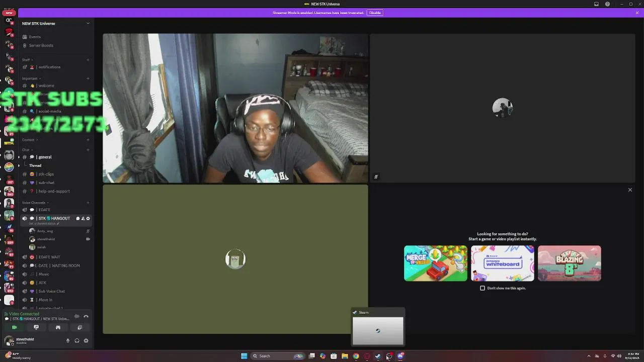This screenshot has width=644, height=362.
Task: Create a channel in the Voice Channels category
Action: pos(88,203)
